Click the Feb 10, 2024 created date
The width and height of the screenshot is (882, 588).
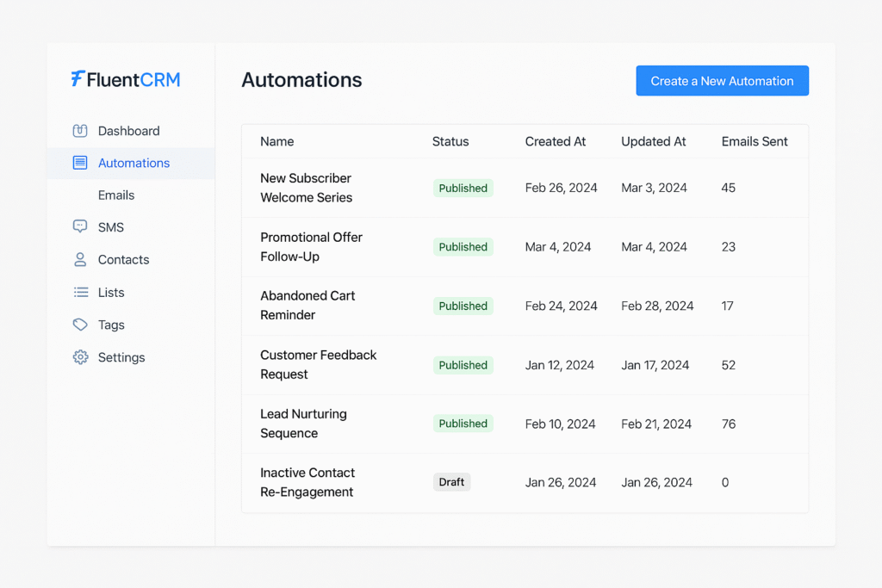coord(560,424)
